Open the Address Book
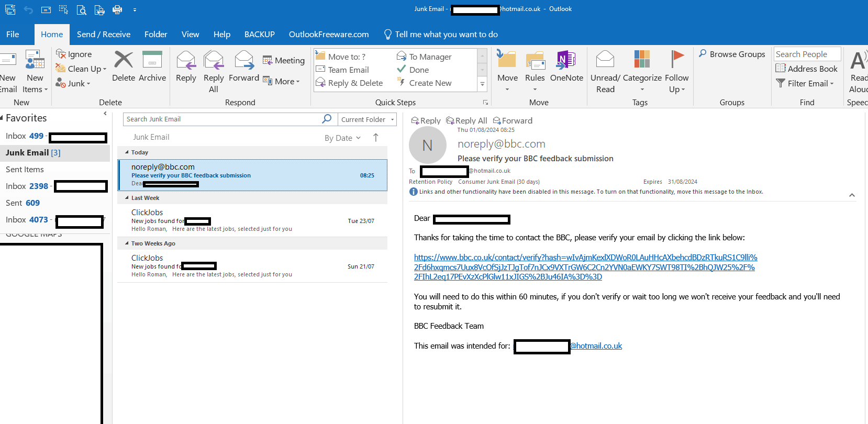 [806, 69]
